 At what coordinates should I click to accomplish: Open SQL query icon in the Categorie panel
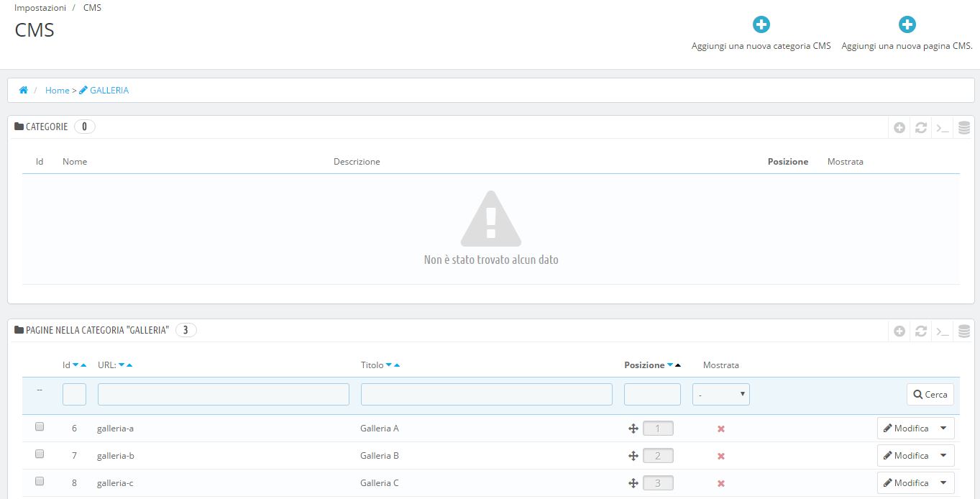pos(942,128)
